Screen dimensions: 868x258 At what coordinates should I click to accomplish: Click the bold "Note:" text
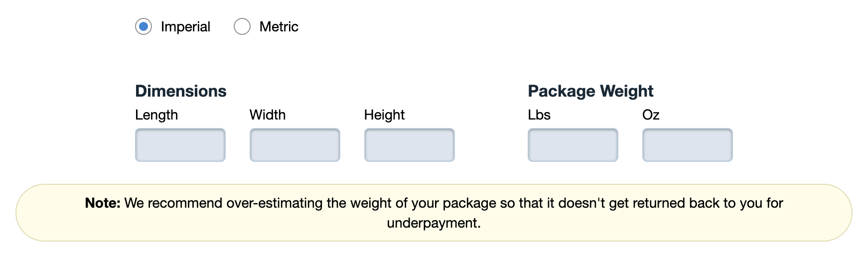[103, 203]
